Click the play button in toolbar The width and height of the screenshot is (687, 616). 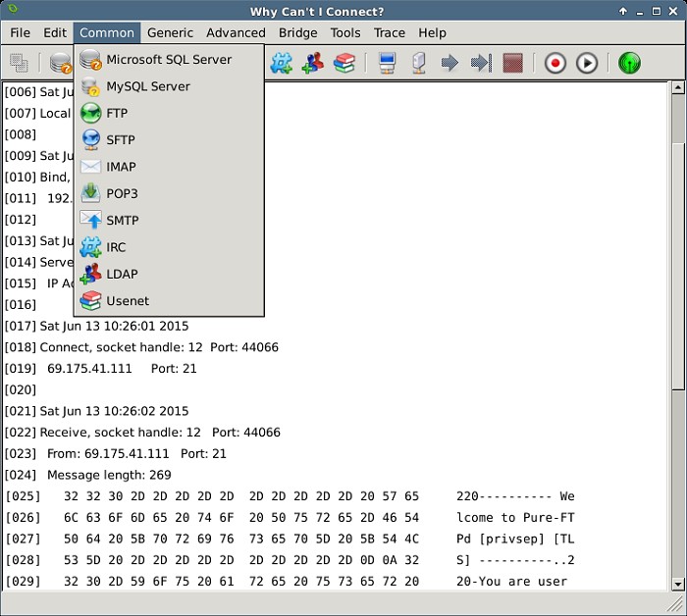(x=586, y=63)
